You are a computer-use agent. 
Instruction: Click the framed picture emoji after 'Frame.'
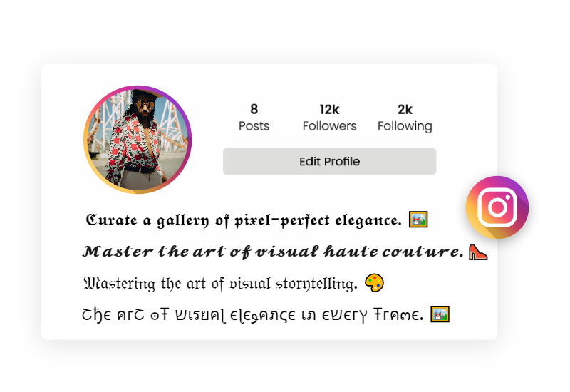tap(440, 314)
